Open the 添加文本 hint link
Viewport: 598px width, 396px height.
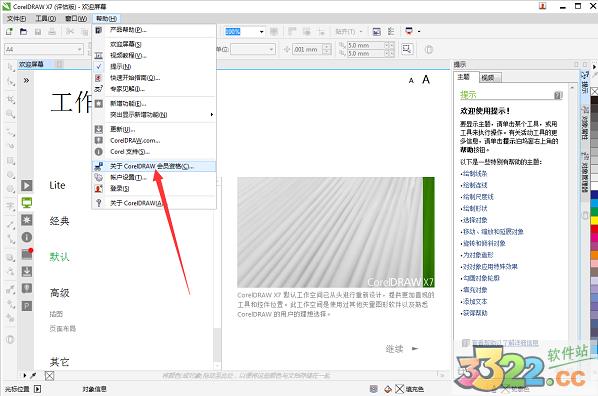474,301
